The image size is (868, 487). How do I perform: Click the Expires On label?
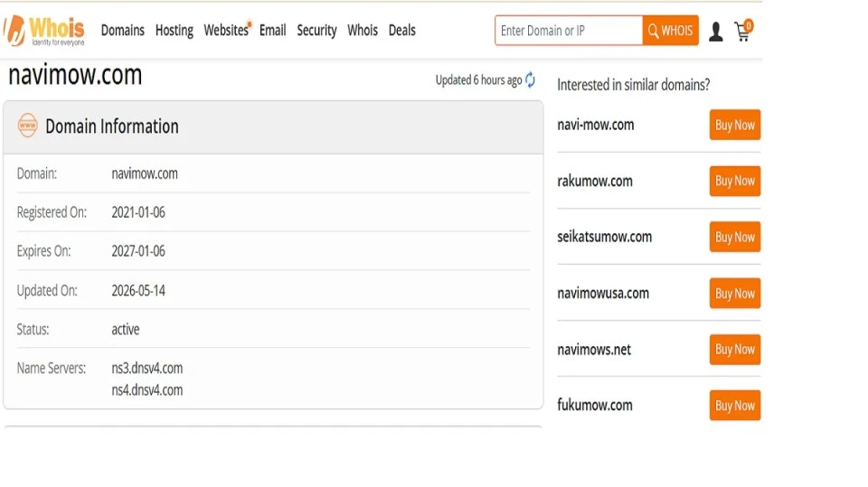coord(43,251)
